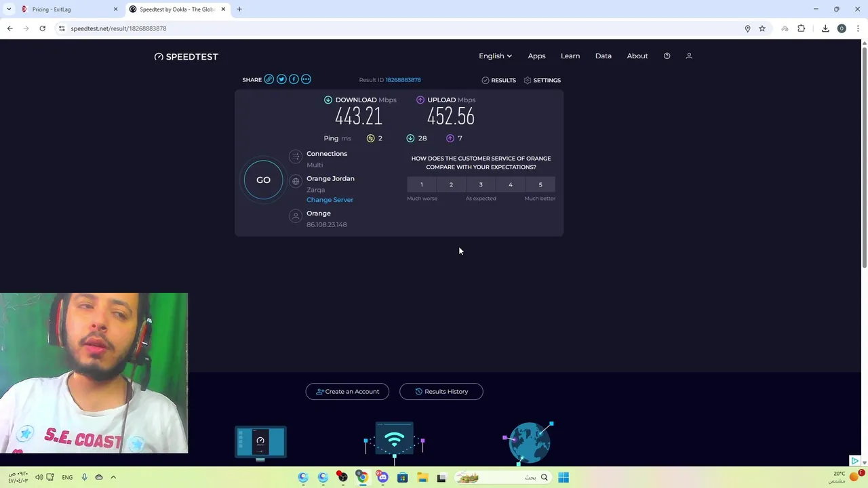Rate customer service 1

click(x=421, y=184)
